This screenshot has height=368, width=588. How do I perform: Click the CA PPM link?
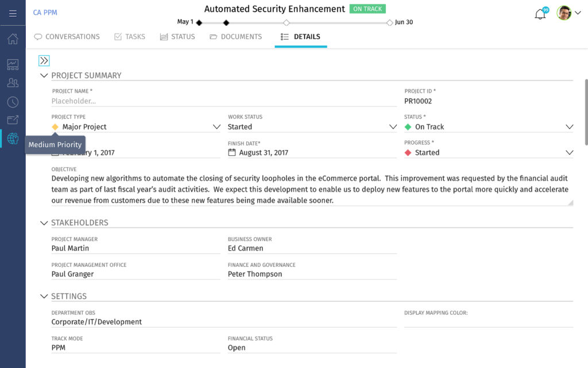point(45,13)
